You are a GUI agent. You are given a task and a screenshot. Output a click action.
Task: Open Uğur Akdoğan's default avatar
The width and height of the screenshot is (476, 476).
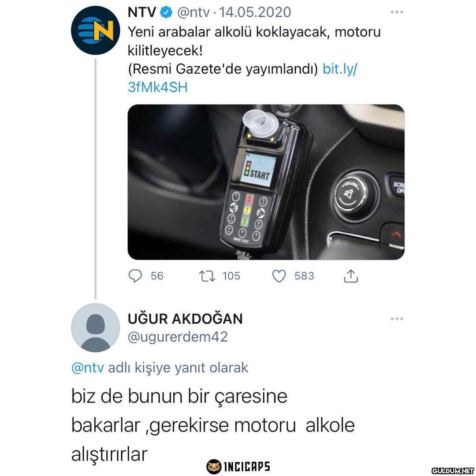point(95,327)
